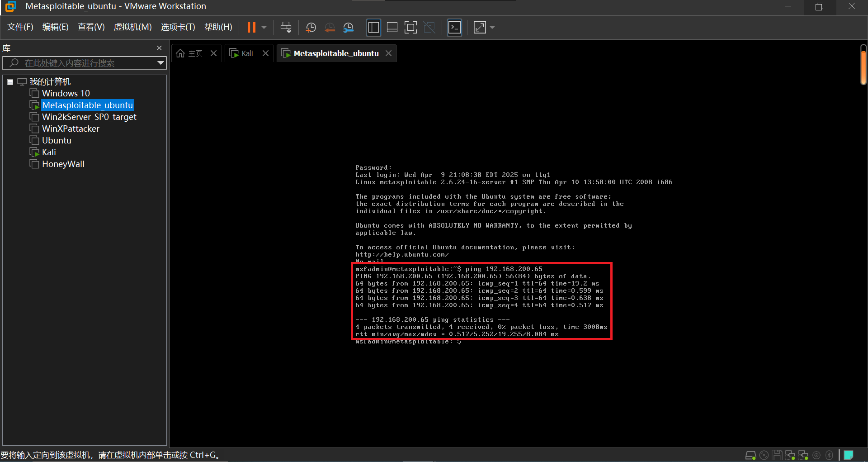
Task: Click the 'Last login' line in terminal
Action: pos(453,175)
